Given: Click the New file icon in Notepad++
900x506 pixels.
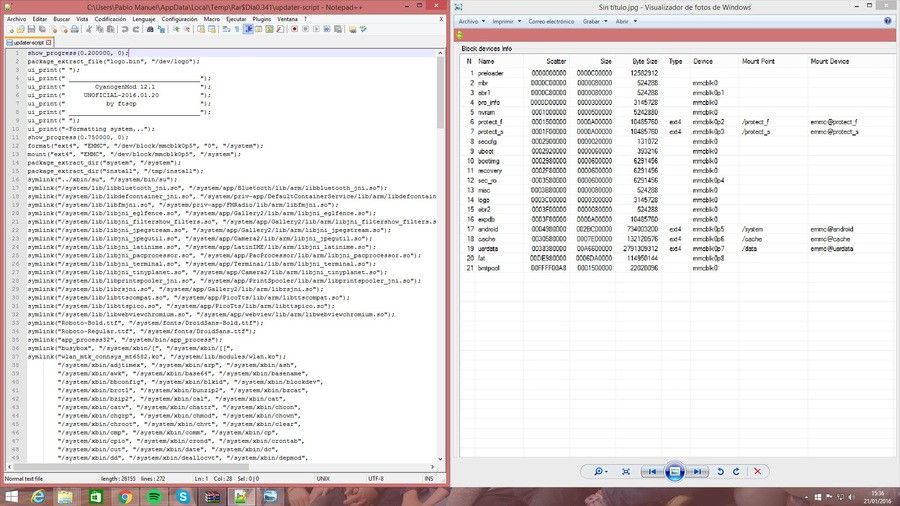Looking at the screenshot, I should 11,29.
